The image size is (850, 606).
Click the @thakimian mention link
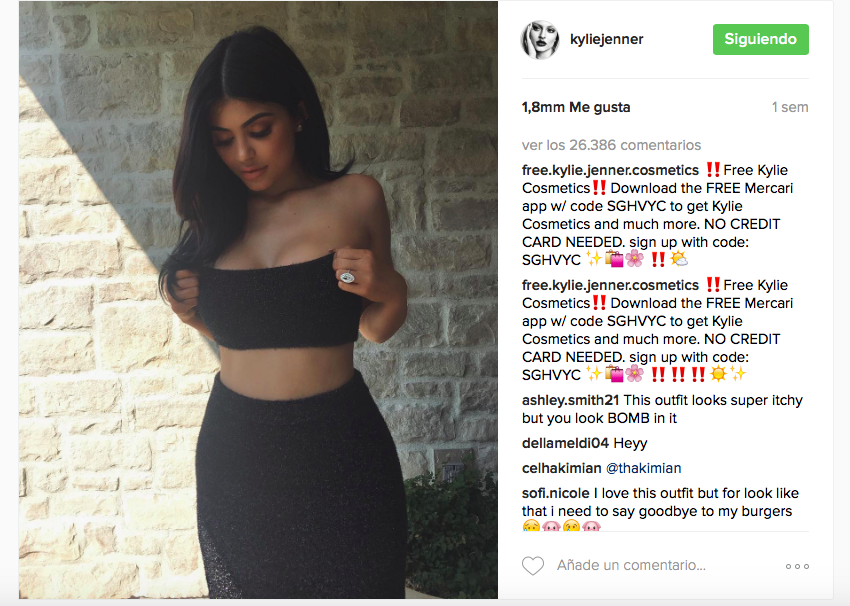[x=643, y=468]
